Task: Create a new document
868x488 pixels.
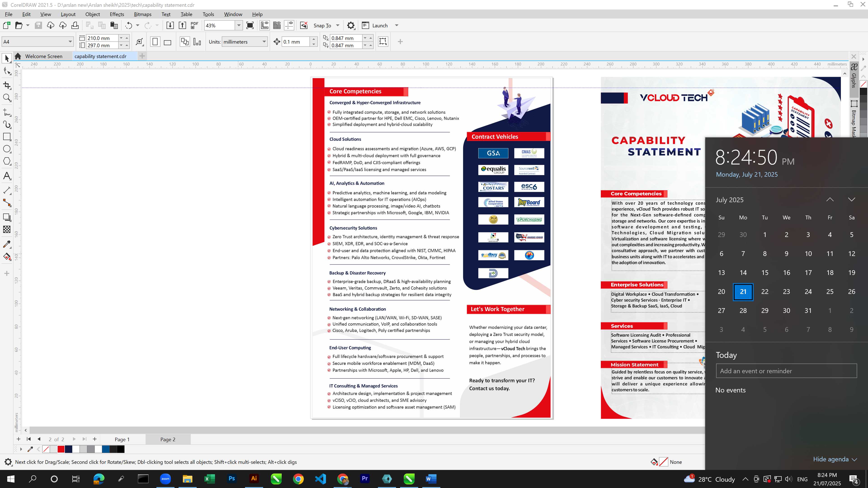Action: pos(6,25)
